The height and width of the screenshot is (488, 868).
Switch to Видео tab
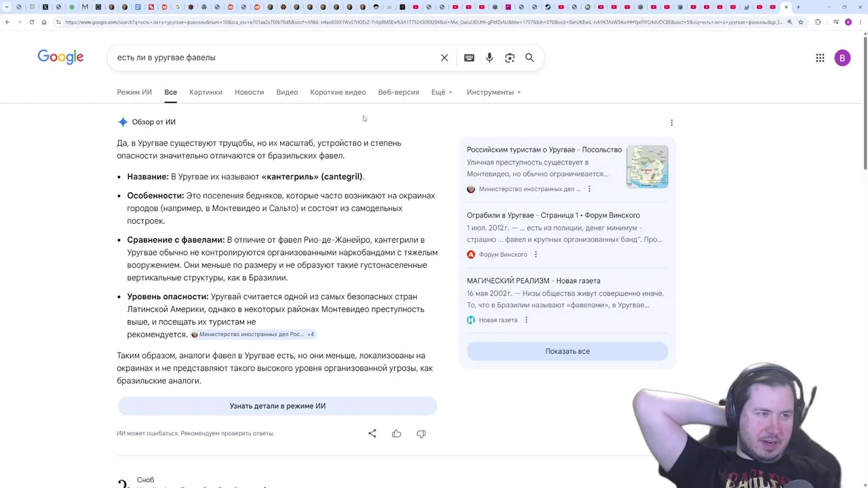click(287, 92)
